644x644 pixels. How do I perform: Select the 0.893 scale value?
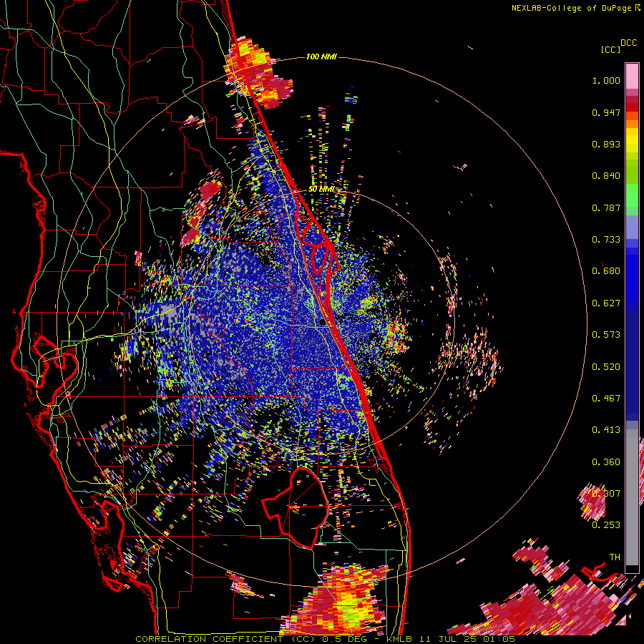pyautogui.click(x=606, y=144)
